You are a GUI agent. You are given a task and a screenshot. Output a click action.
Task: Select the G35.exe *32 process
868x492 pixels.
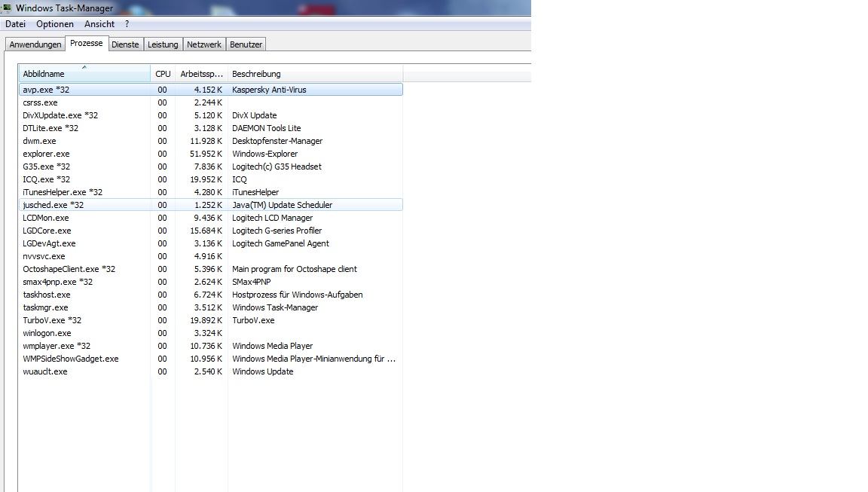[210, 166]
